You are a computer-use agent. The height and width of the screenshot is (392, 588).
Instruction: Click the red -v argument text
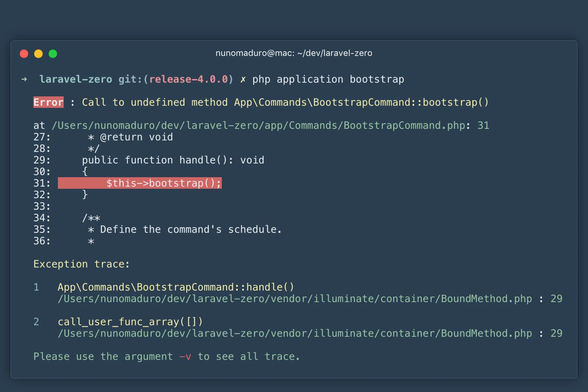pos(185,356)
